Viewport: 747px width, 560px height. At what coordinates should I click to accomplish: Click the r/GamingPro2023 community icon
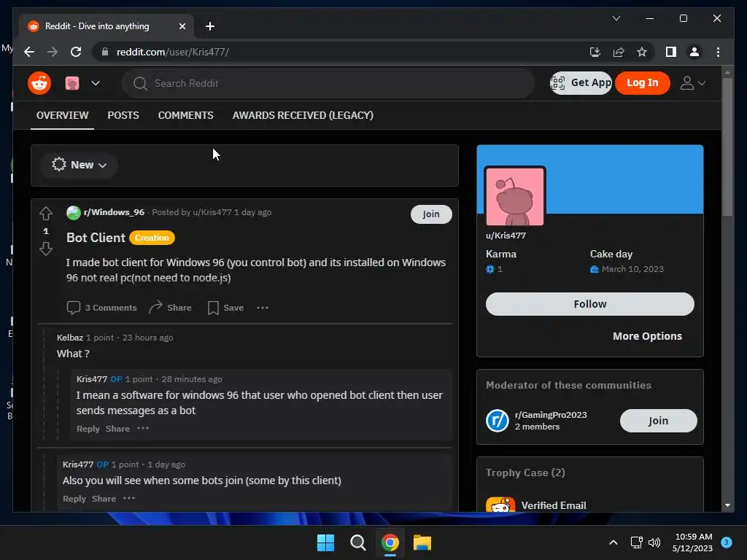[x=498, y=421]
